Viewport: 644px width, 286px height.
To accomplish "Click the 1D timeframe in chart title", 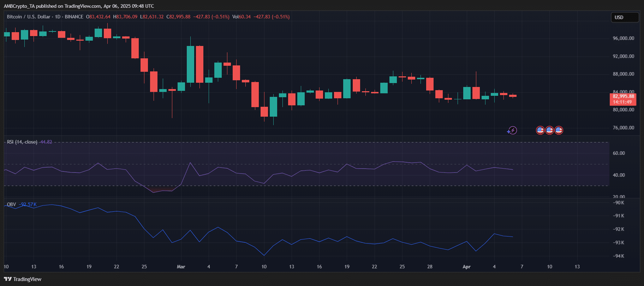I will tap(58, 17).
